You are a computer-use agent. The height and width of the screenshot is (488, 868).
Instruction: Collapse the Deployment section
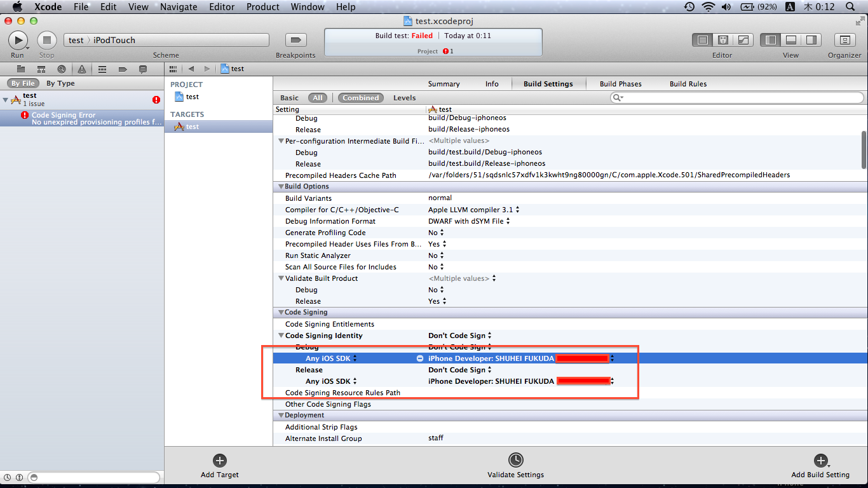pyautogui.click(x=281, y=416)
